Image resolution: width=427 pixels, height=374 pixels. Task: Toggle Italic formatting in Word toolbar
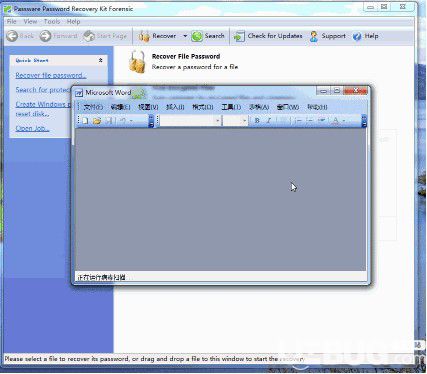click(x=269, y=120)
